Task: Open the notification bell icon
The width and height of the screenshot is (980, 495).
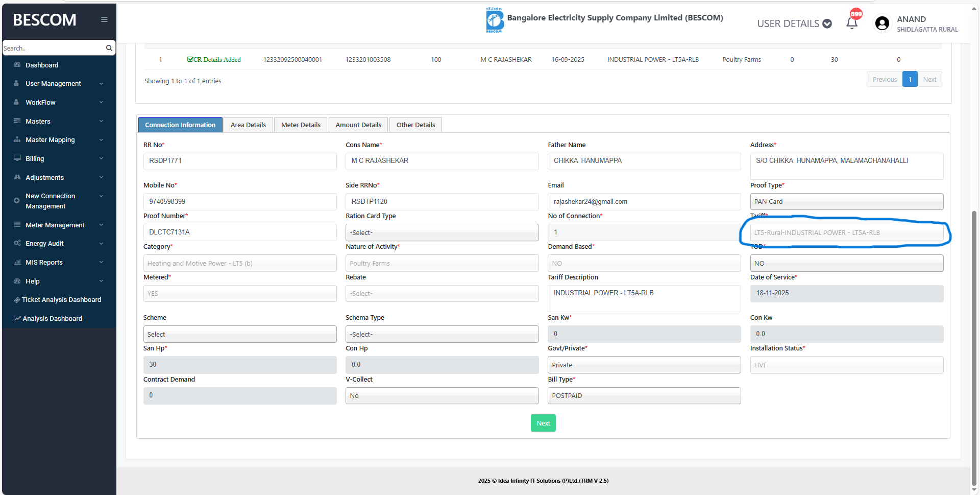Action: click(852, 23)
